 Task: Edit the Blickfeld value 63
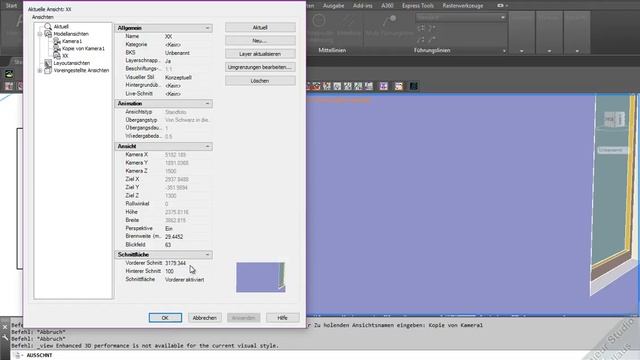[x=188, y=245]
